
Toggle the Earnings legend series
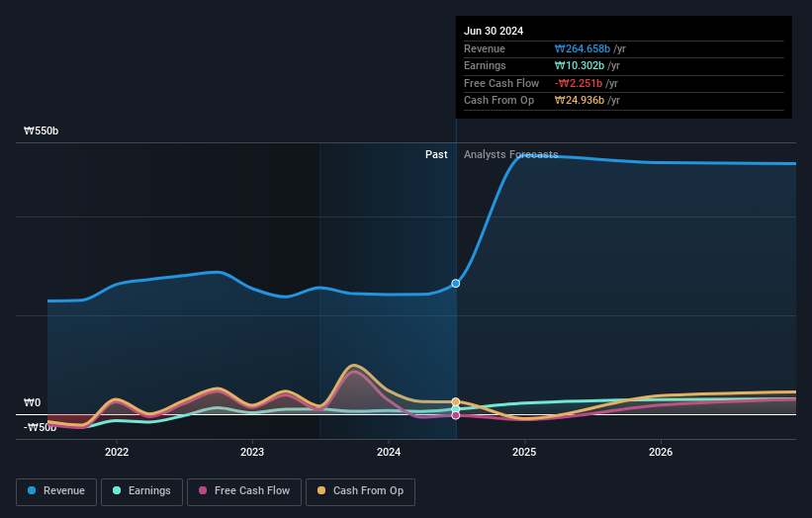141,491
